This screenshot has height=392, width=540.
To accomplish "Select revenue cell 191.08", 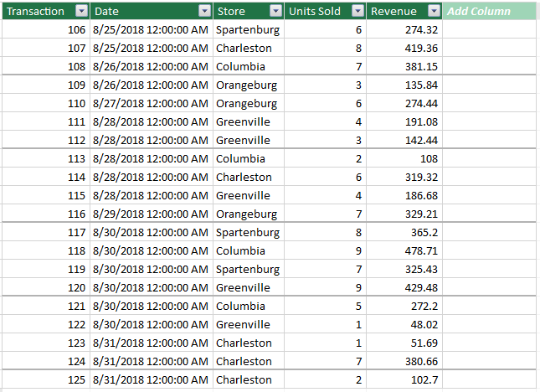I will pyautogui.click(x=404, y=121).
